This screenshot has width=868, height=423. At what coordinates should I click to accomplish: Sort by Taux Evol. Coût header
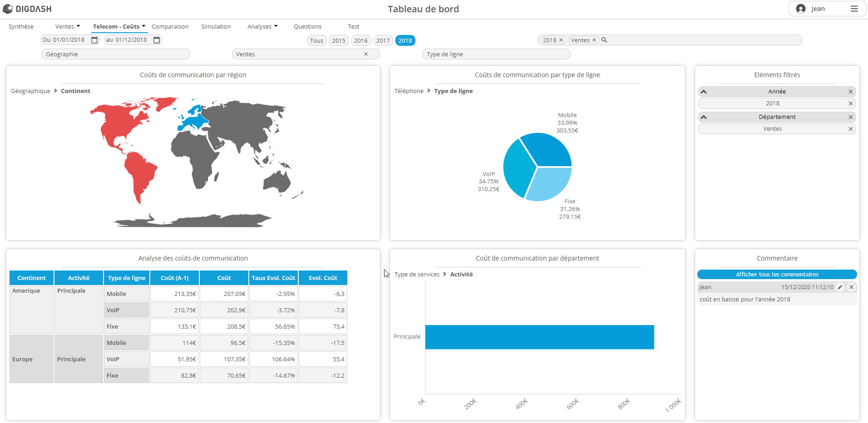pos(273,278)
